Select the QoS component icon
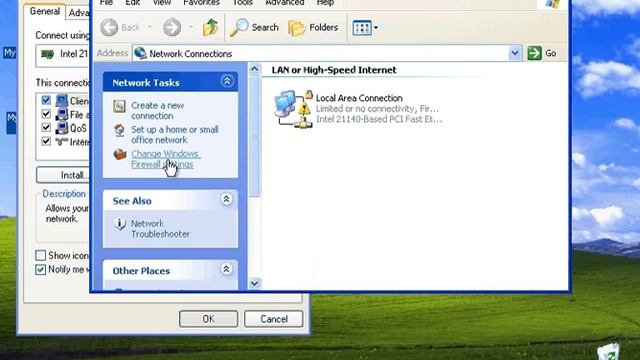640x360 pixels. coord(62,128)
